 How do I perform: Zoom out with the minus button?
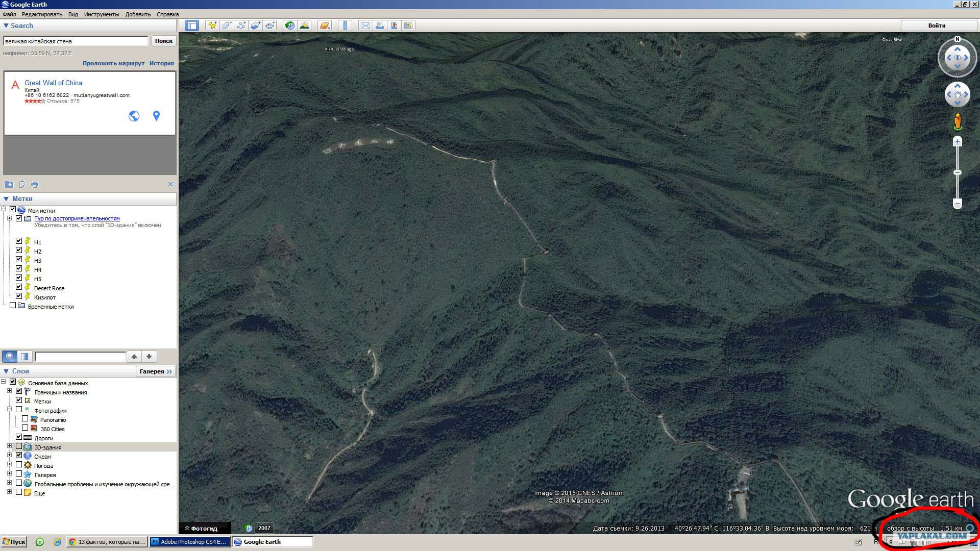[x=958, y=204]
